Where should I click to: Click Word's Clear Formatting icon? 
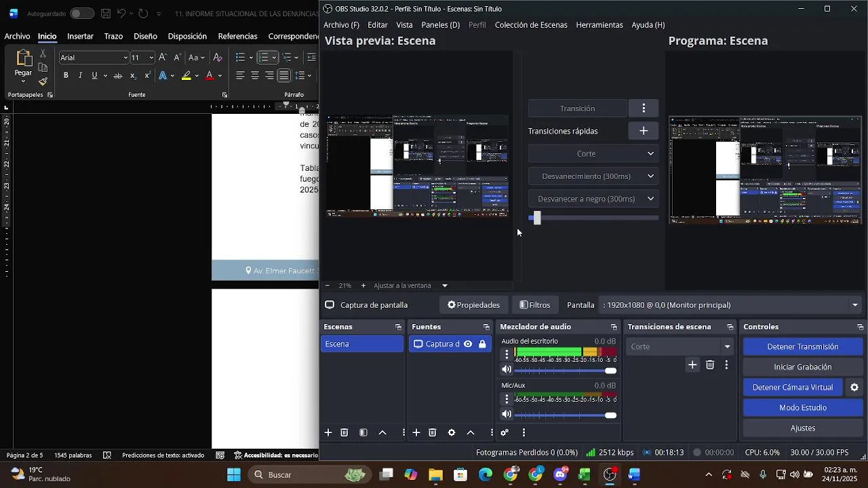(x=218, y=58)
